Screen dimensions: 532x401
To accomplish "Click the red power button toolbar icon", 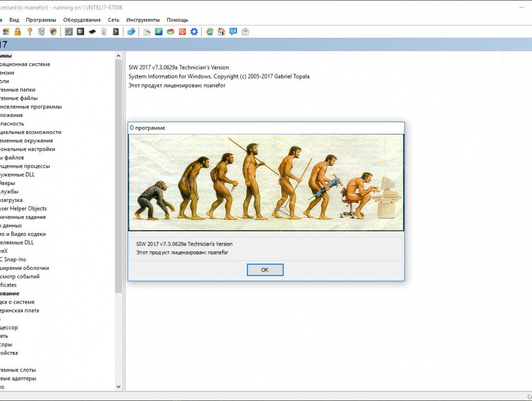I will pyautogui.click(x=182, y=32).
